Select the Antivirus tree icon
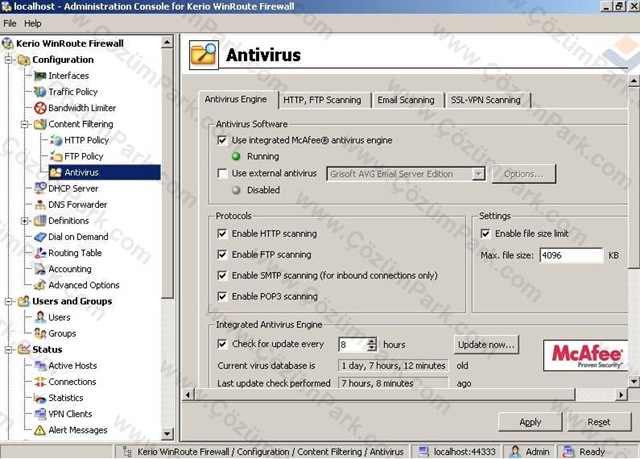Viewport: 640px width, 459px height. point(56,173)
